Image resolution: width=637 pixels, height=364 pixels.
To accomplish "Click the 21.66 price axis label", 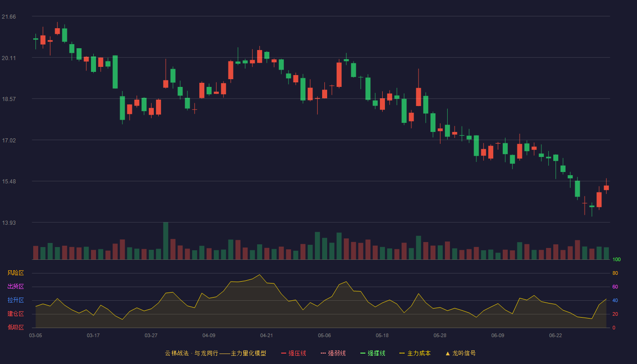I will tap(9, 17).
